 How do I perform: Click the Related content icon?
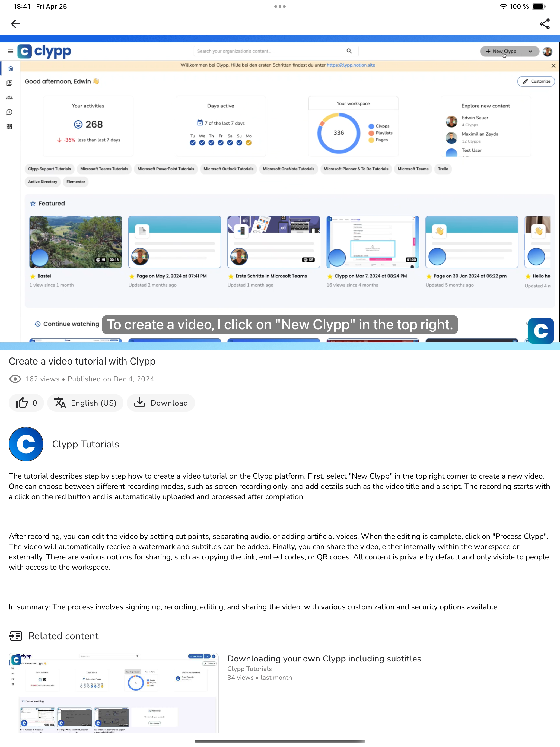pyautogui.click(x=15, y=636)
